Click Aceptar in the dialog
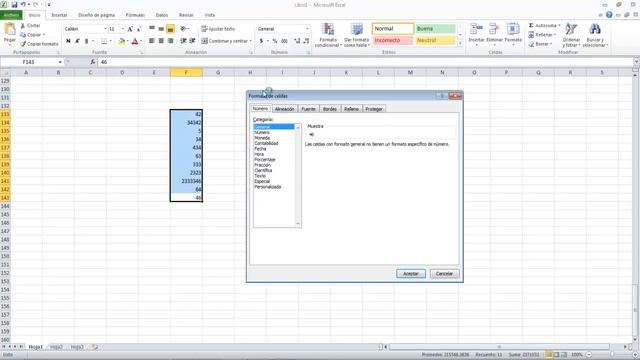 point(411,274)
